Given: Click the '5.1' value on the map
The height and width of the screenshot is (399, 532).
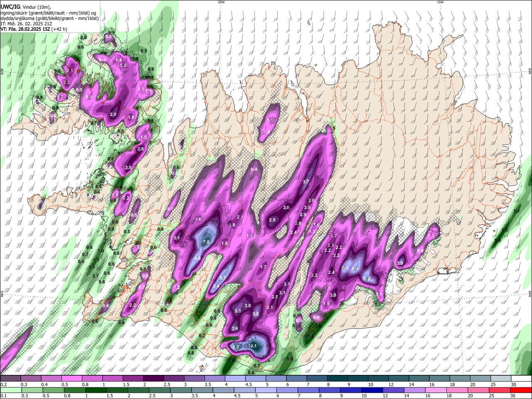Looking at the screenshot, I should (x=345, y=268).
